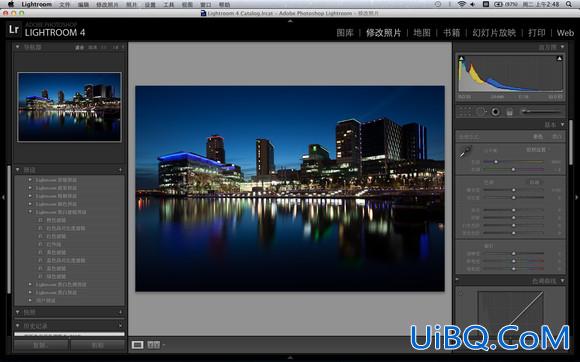Image resolution: width=580 pixels, height=362 pixels.
Task: Select the white balance eyedropper tool
Action: [x=465, y=152]
